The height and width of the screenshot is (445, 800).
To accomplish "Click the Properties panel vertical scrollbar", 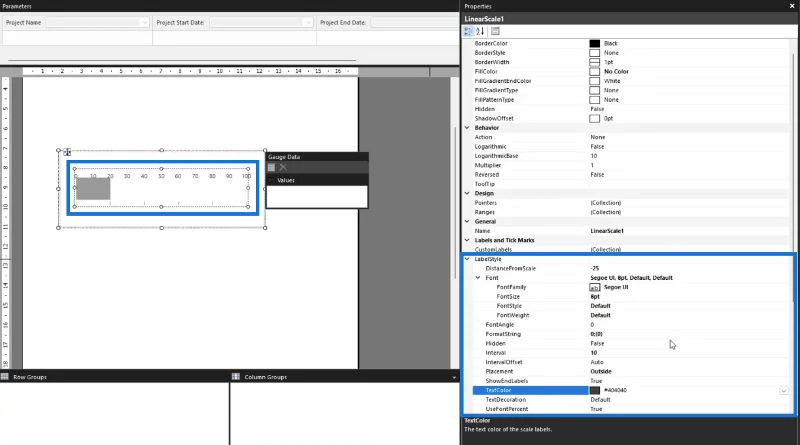I will tap(794, 179).
